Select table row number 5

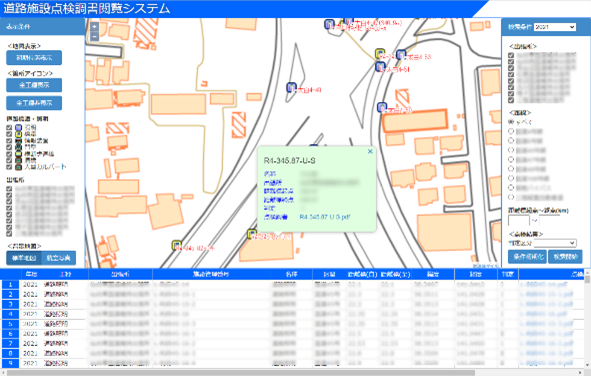point(10,324)
